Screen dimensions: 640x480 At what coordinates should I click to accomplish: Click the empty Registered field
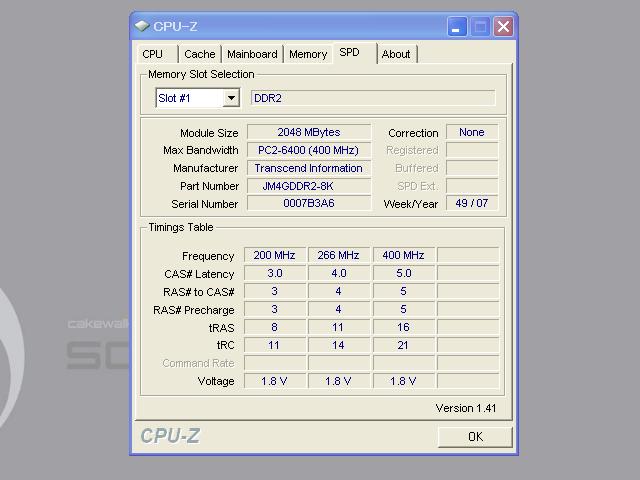pyautogui.click(x=472, y=150)
